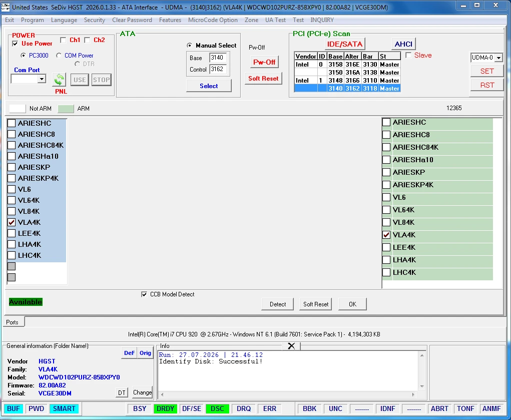Viewport: 511px width, 420px height.
Task: Click the BBK error flag
Action: 309,408
